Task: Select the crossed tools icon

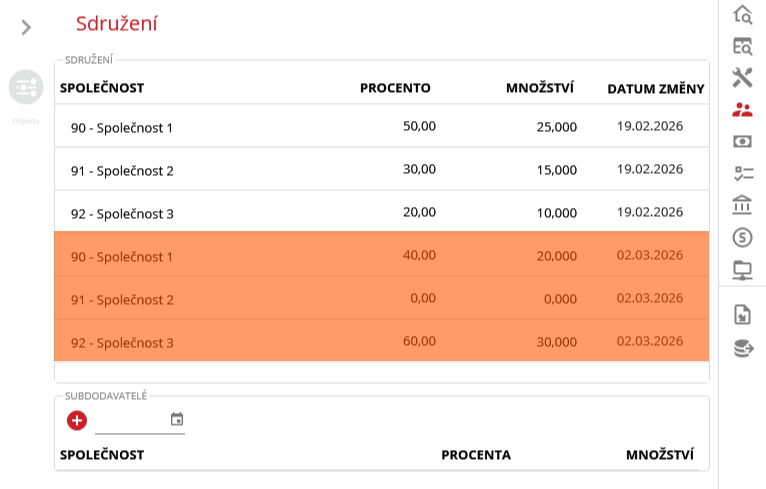Action: (x=742, y=77)
